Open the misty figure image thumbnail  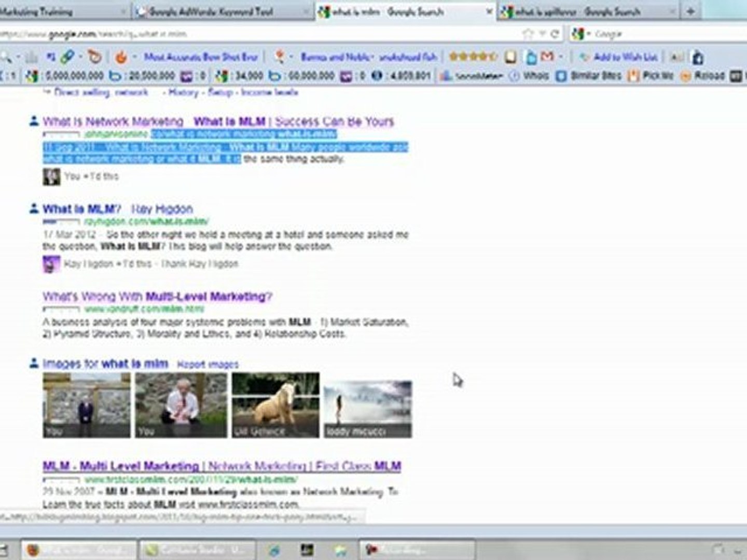[368, 409]
